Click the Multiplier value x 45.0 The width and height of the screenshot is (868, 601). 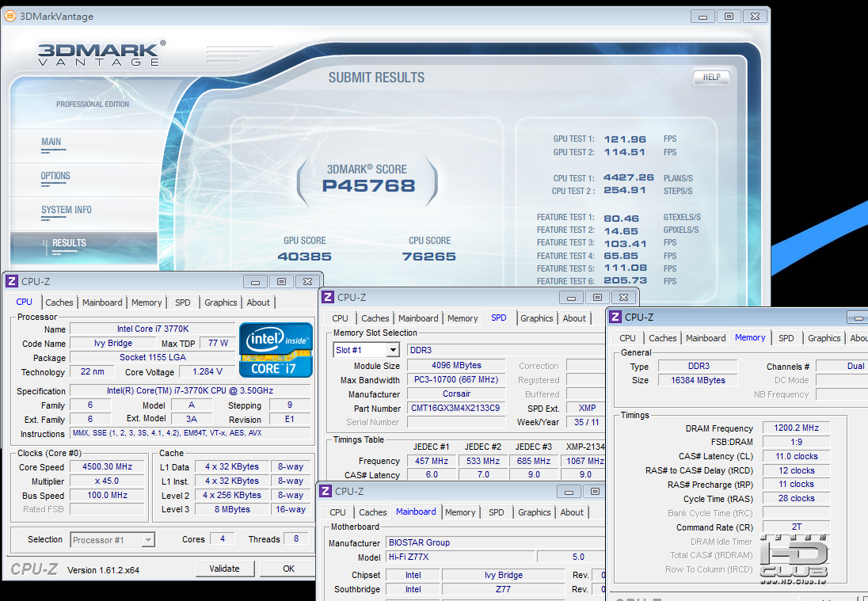click(108, 481)
